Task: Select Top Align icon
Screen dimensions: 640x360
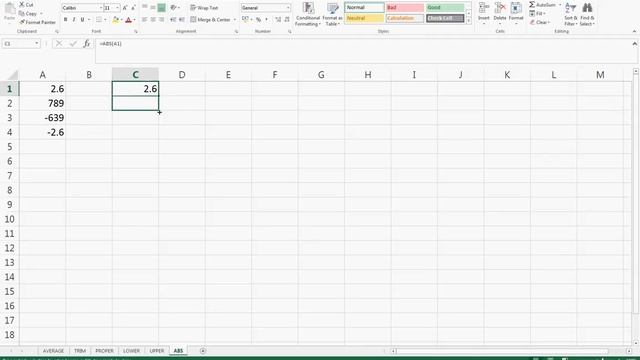Action: [x=144, y=7]
